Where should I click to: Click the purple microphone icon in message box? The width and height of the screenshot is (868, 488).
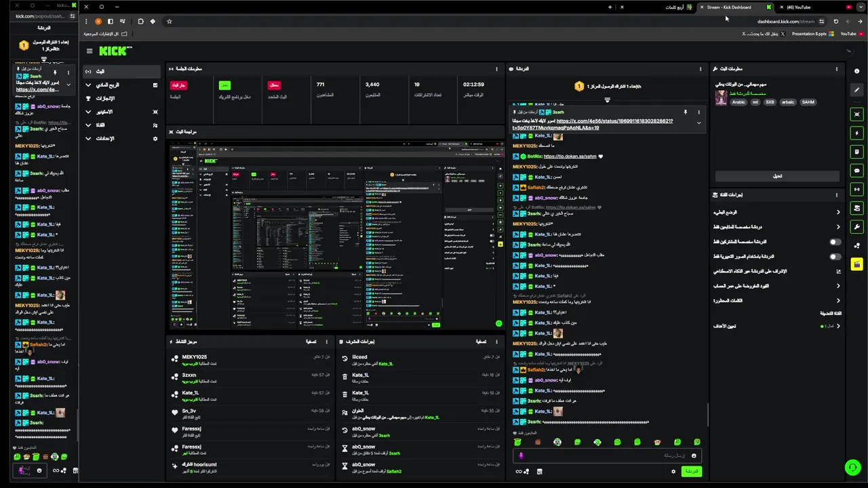point(521,455)
